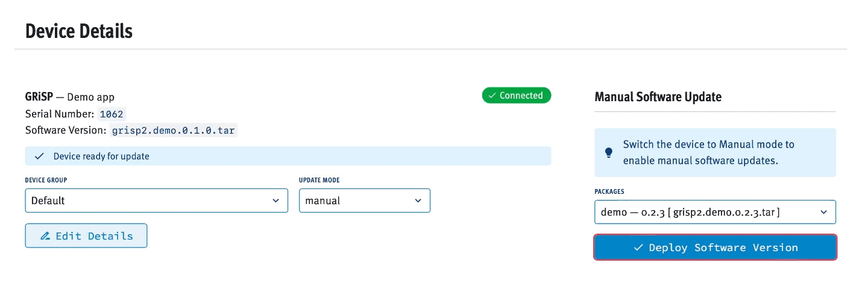The width and height of the screenshot is (868, 289).
Task: Click the DEVICE GROUP field label
Action: click(x=46, y=180)
